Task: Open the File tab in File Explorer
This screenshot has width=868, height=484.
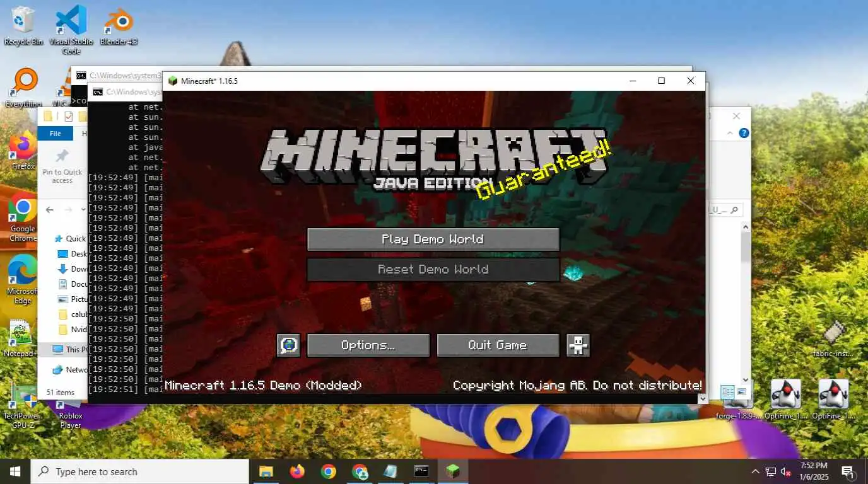Action: click(56, 133)
